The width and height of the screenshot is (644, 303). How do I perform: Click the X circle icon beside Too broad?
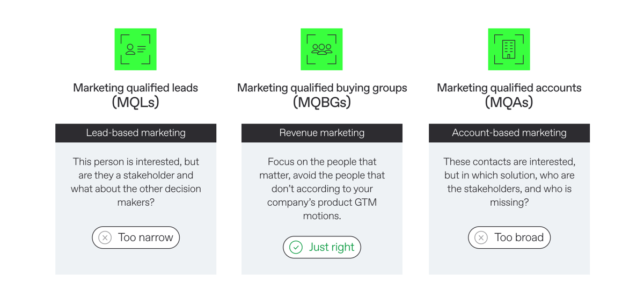481,237
